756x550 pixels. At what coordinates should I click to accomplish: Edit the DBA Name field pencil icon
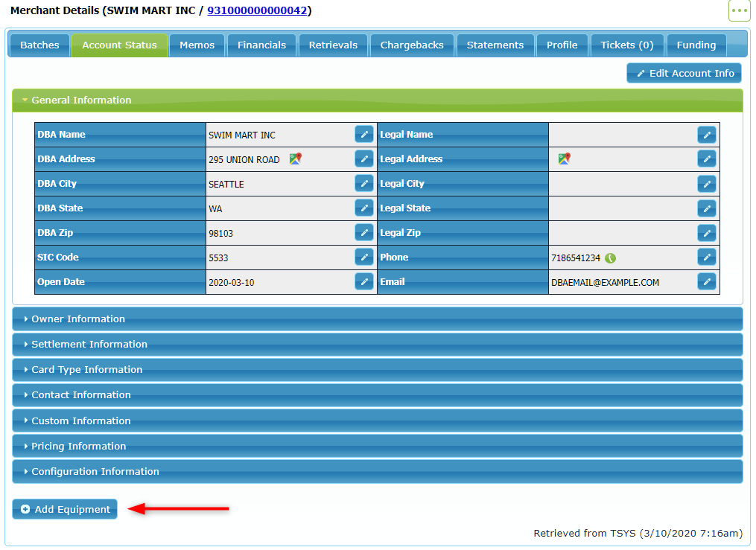(364, 135)
